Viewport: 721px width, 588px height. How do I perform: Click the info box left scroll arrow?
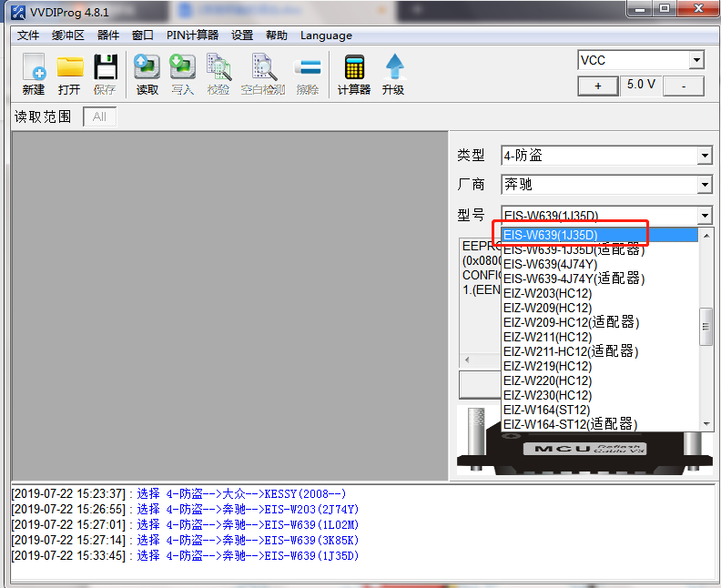(467, 360)
